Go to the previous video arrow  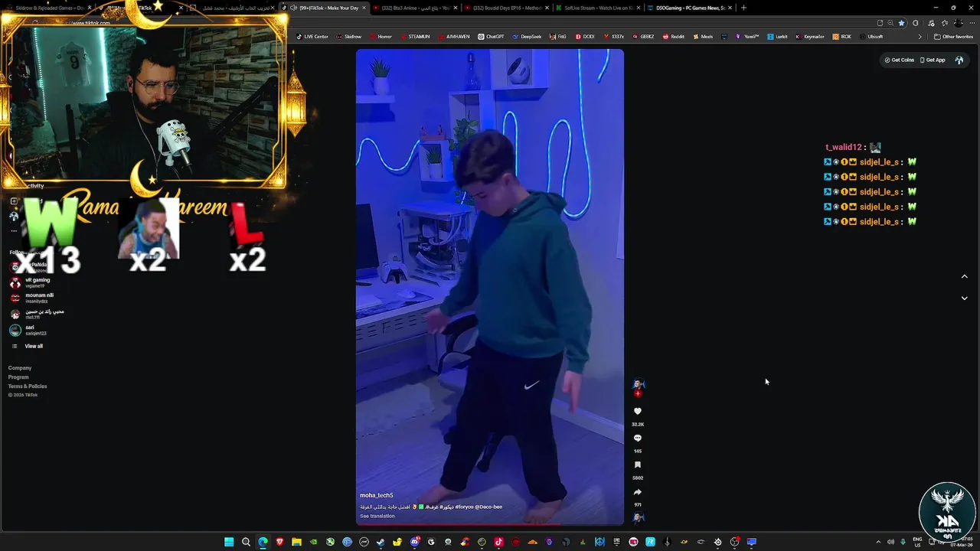point(964,276)
